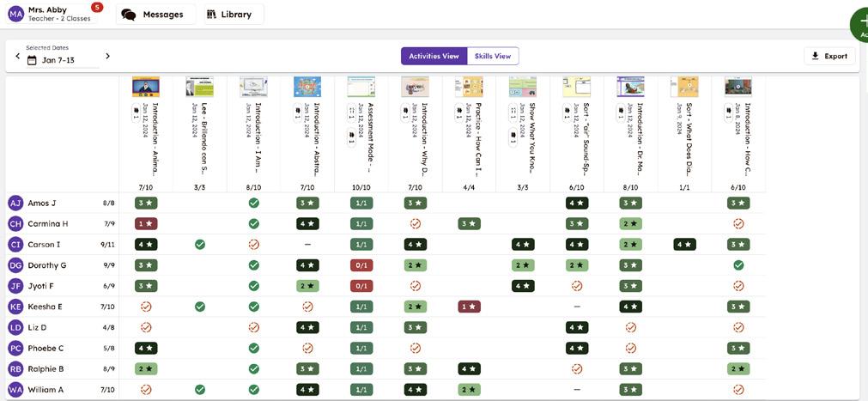Open Keesha E's red 1-star Practice result
868x401 pixels.
[x=469, y=307]
